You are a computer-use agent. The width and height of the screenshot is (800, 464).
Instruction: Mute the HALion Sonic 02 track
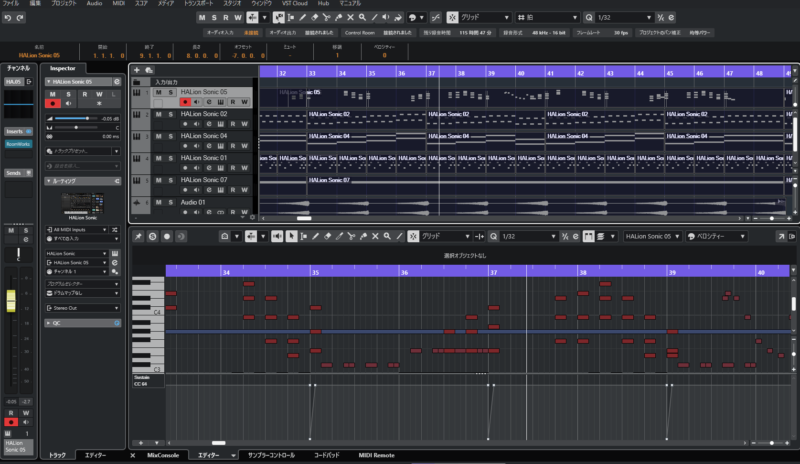[x=157, y=115]
